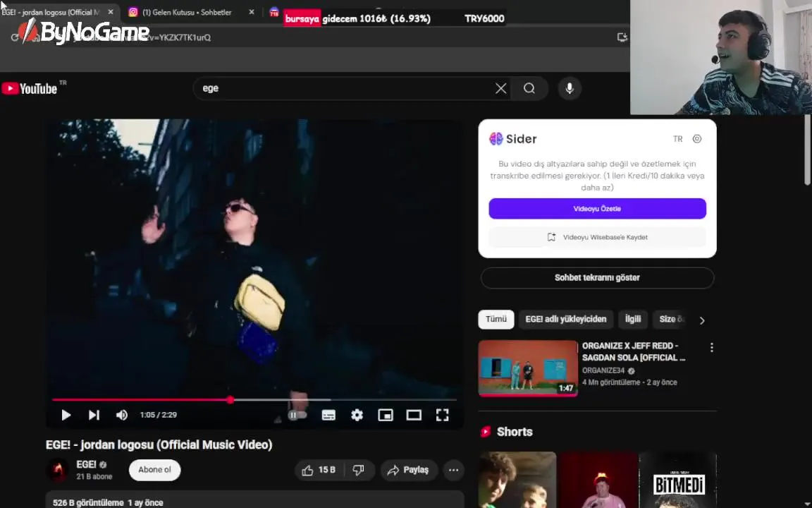The width and height of the screenshot is (812, 508).
Task: Open the BİTMEDİ short thumbnail
Action: click(x=678, y=480)
